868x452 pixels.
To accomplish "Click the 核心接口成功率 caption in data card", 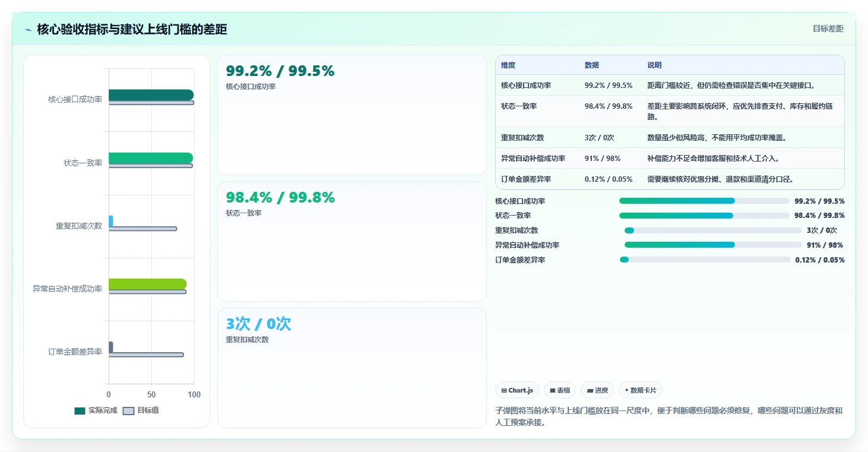I will [x=251, y=87].
